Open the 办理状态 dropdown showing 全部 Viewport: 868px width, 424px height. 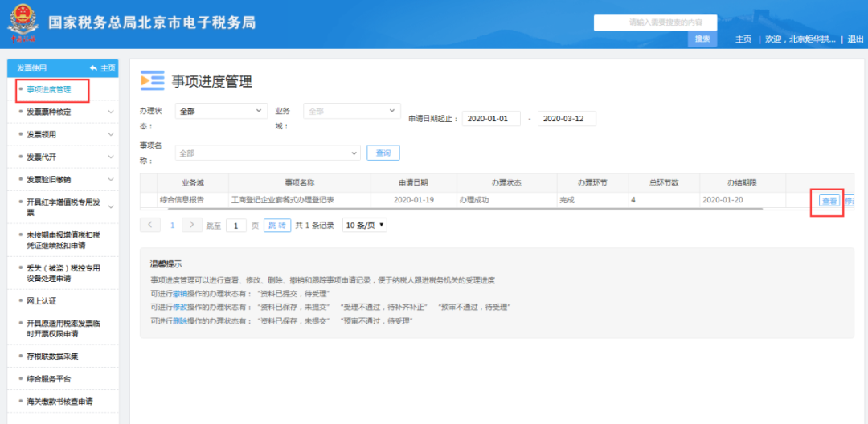pyautogui.click(x=221, y=111)
